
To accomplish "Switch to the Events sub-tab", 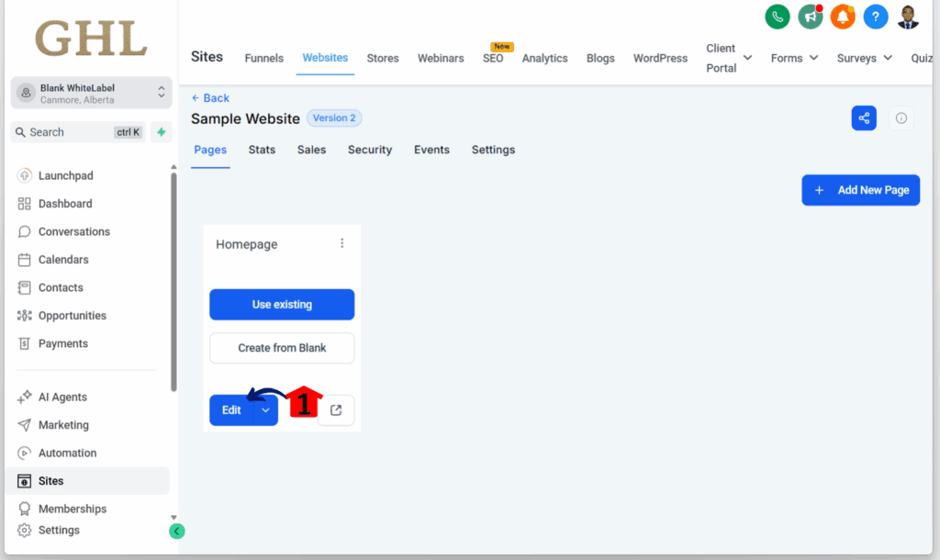I will point(431,150).
